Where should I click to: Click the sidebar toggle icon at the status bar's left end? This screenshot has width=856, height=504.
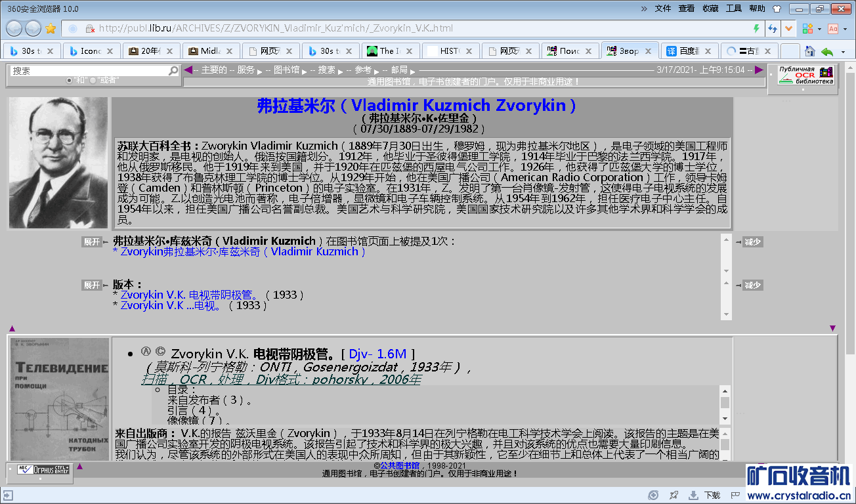(x=7, y=495)
